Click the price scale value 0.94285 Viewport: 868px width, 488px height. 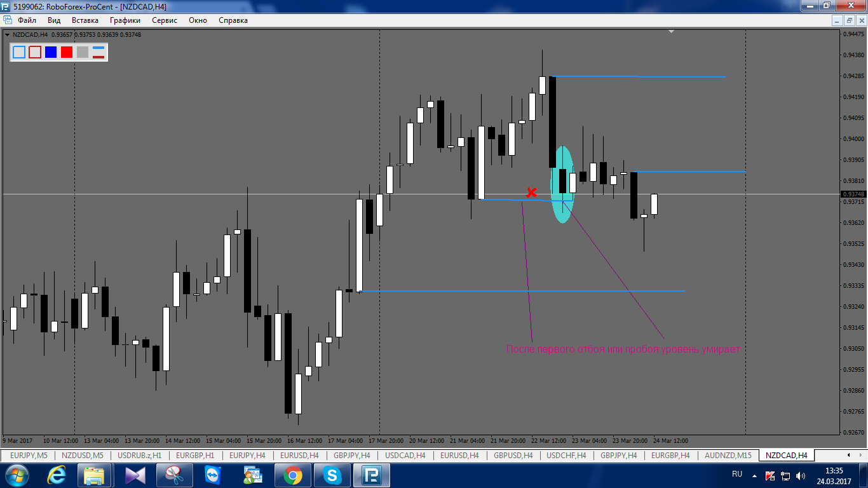852,76
